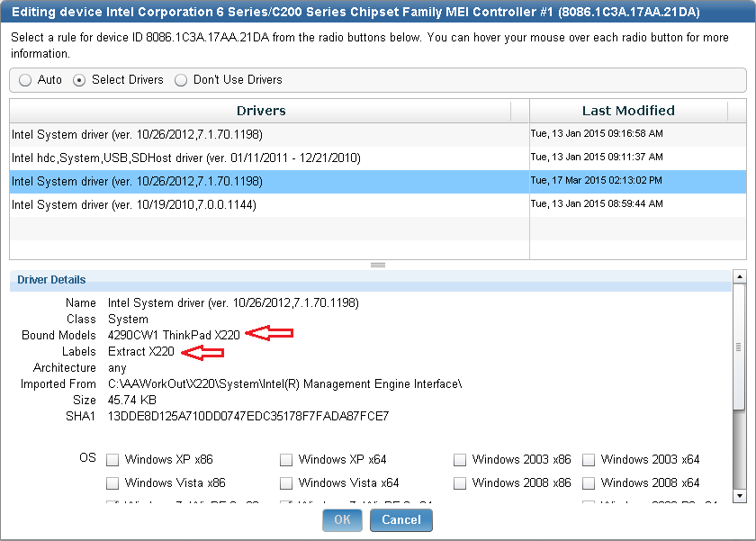
Task: Check the Windows XP x86 checkbox
Action: point(112,459)
